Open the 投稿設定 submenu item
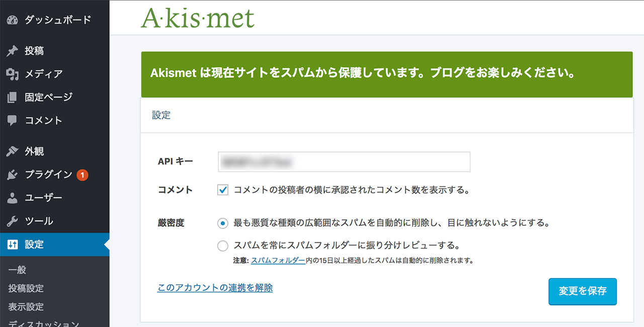The height and width of the screenshot is (327, 644). 26,288
